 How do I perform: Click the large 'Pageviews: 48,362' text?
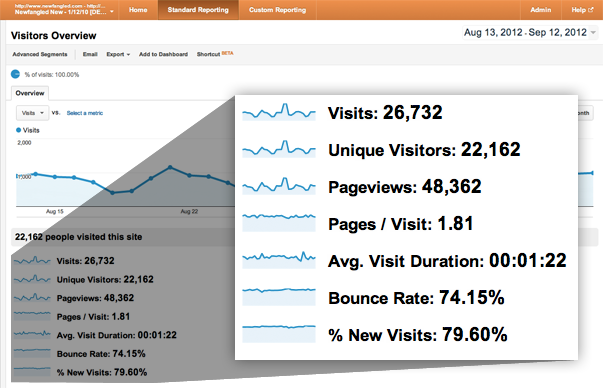(405, 187)
